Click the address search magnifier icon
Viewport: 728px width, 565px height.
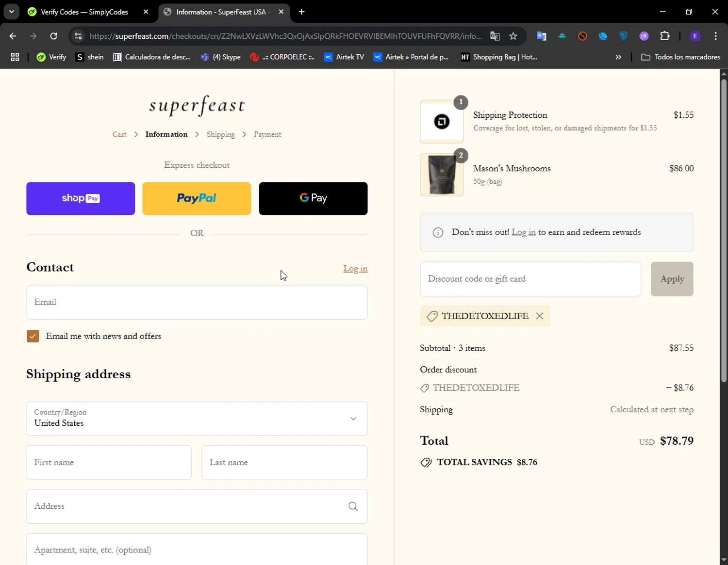(353, 506)
